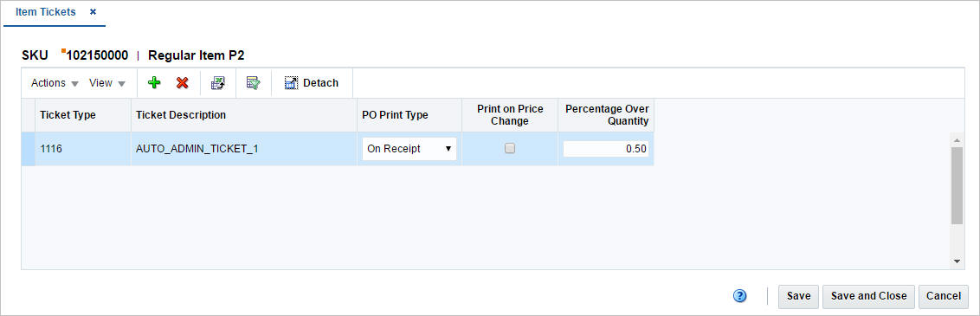Click the Save button
This screenshot has width=980, height=316.
[x=798, y=296]
